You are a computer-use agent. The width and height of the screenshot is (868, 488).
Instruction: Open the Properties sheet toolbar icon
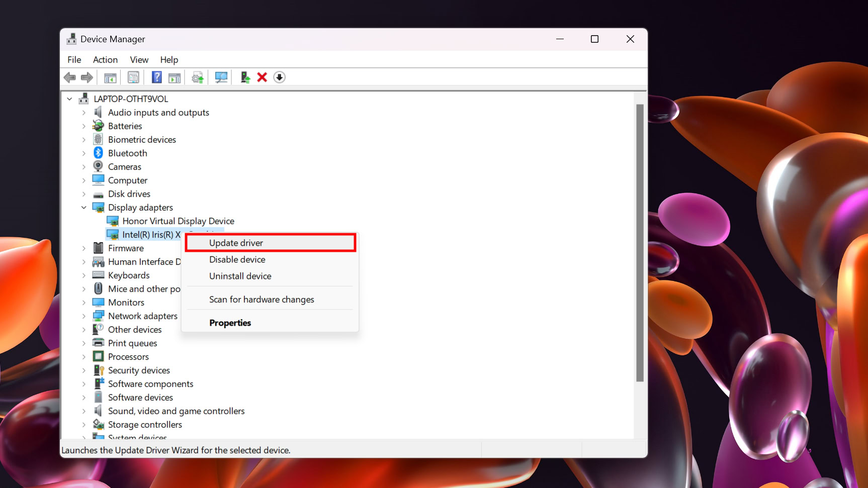coord(133,77)
